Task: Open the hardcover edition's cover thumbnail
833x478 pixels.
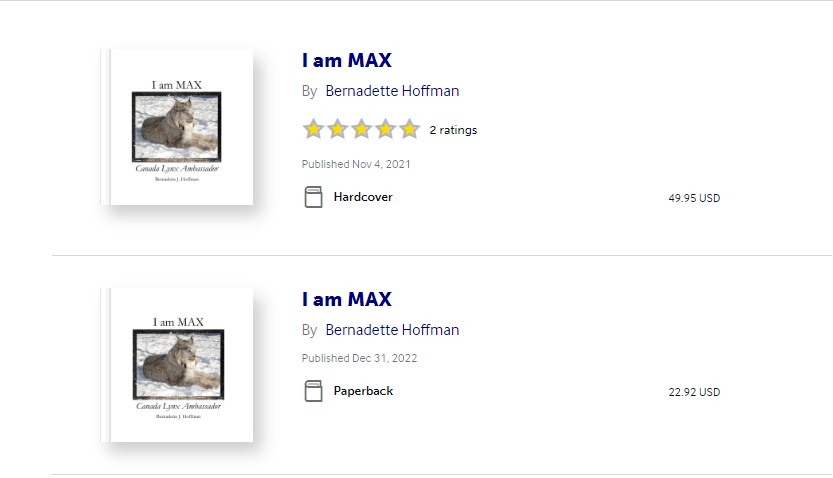Action: pyautogui.click(x=177, y=127)
